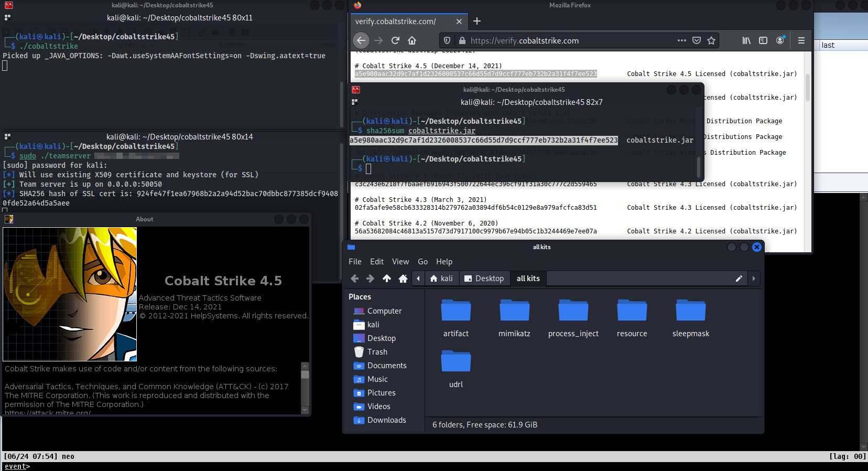
Task: Select all kits path breadcrumb
Action: 528,279
